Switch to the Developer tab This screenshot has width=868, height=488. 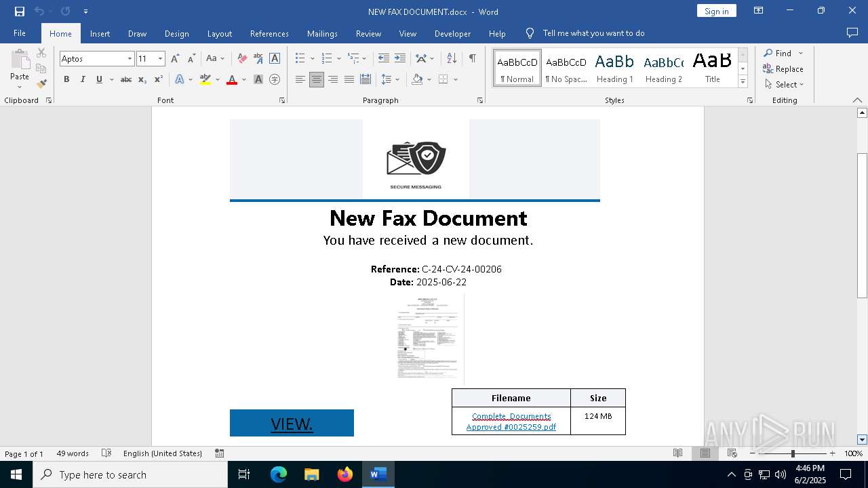click(x=453, y=33)
